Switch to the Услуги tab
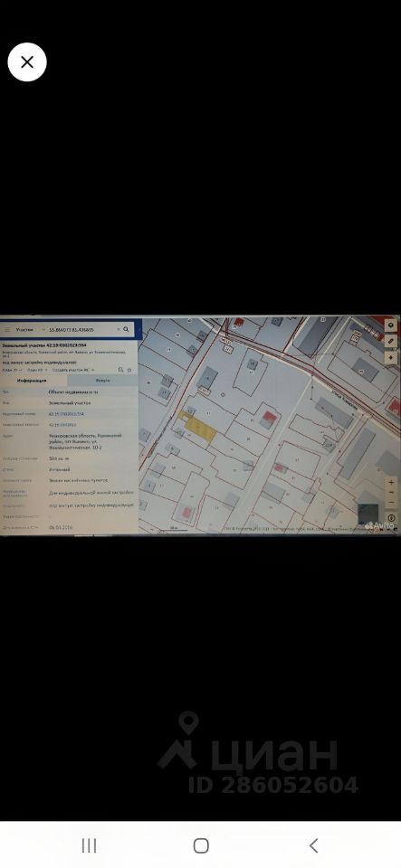The height and width of the screenshot is (868, 401). click(x=102, y=381)
